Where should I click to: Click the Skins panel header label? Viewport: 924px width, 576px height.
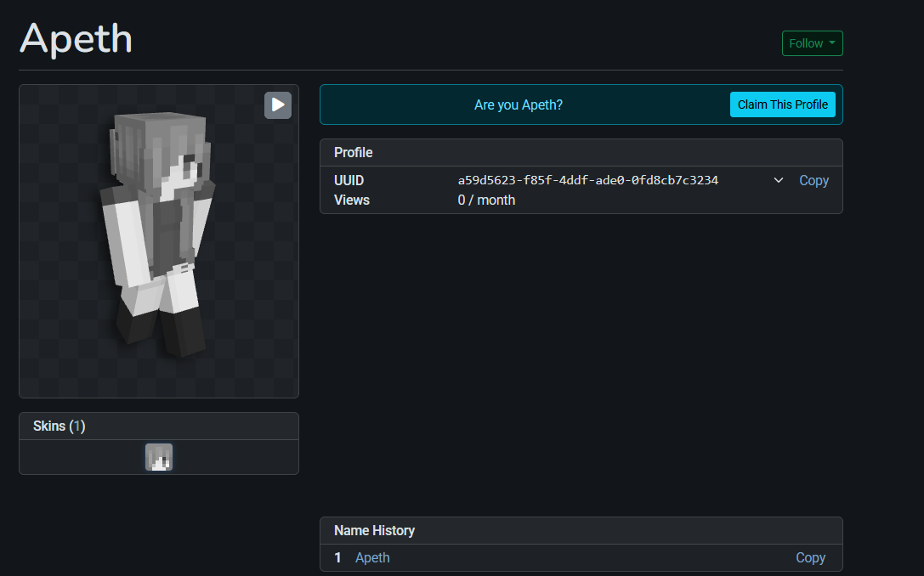[49, 426]
